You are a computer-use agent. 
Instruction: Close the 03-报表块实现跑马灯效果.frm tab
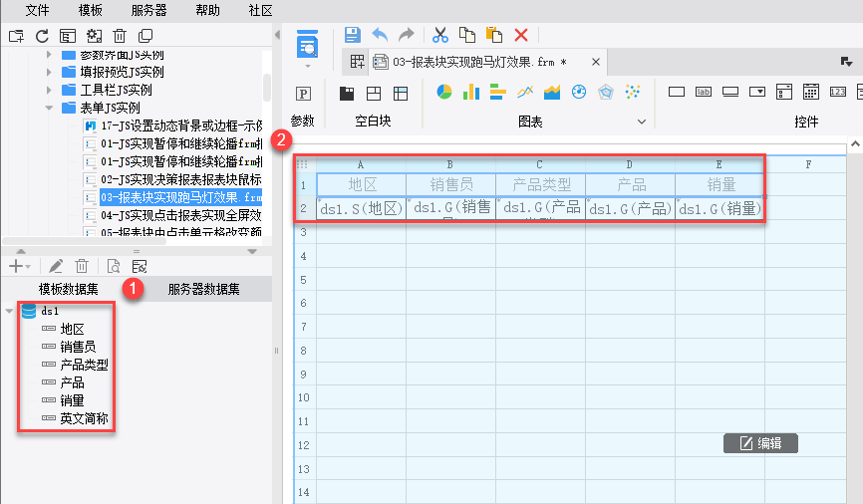click(596, 62)
